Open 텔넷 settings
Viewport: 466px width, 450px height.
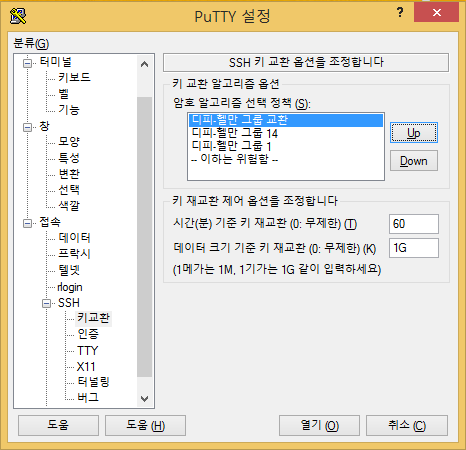coord(69,270)
